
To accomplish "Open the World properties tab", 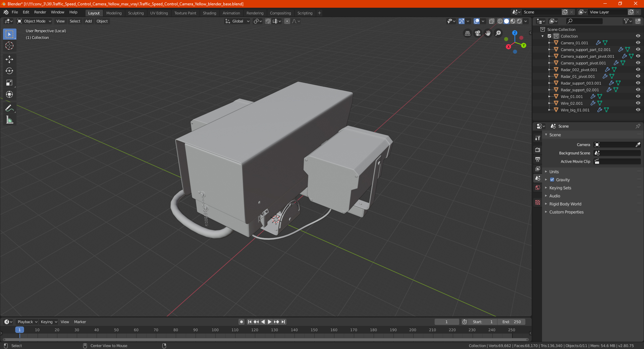I will pos(538,188).
